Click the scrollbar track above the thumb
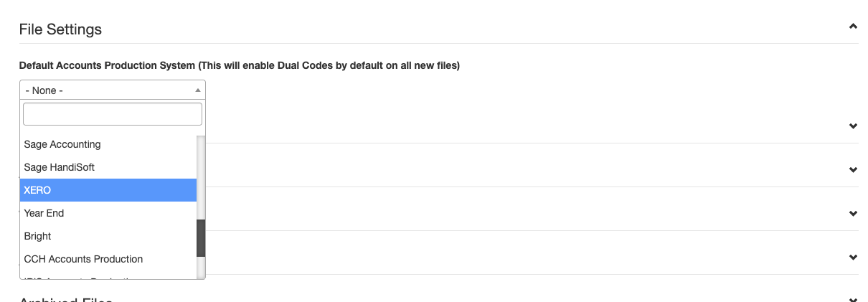 point(201,177)
